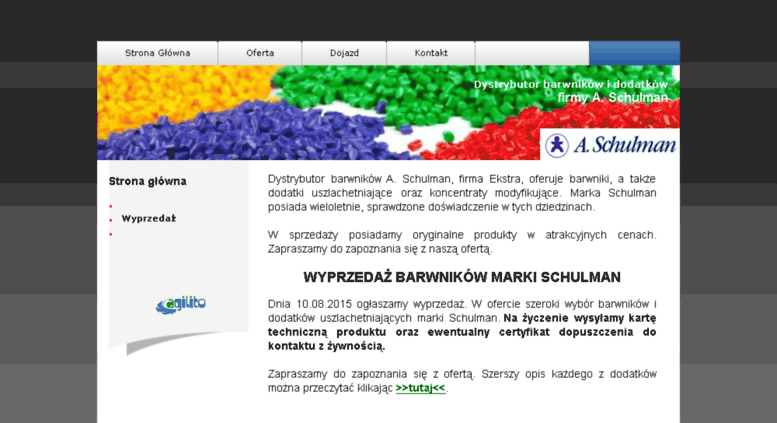The width and height of the screenshot is (777, 423).
Task: Open the Kontakt page
Action: click(x=431, y=53)
